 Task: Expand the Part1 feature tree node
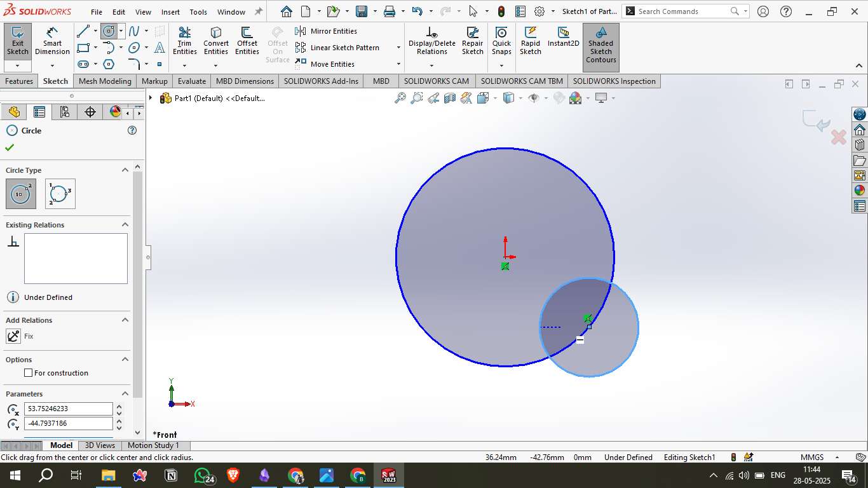pos(151,98)
